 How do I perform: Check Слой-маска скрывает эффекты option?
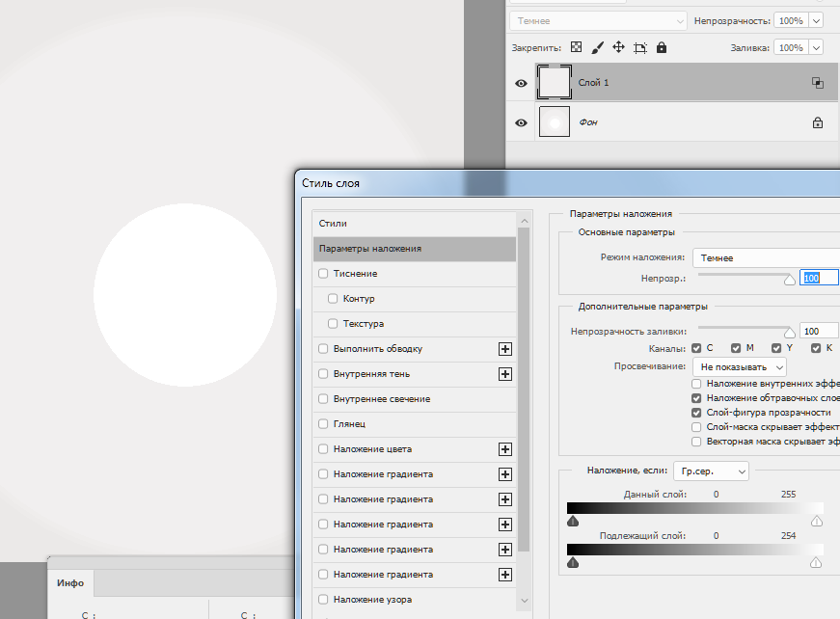pyautogui.click(x=696, y=427)
